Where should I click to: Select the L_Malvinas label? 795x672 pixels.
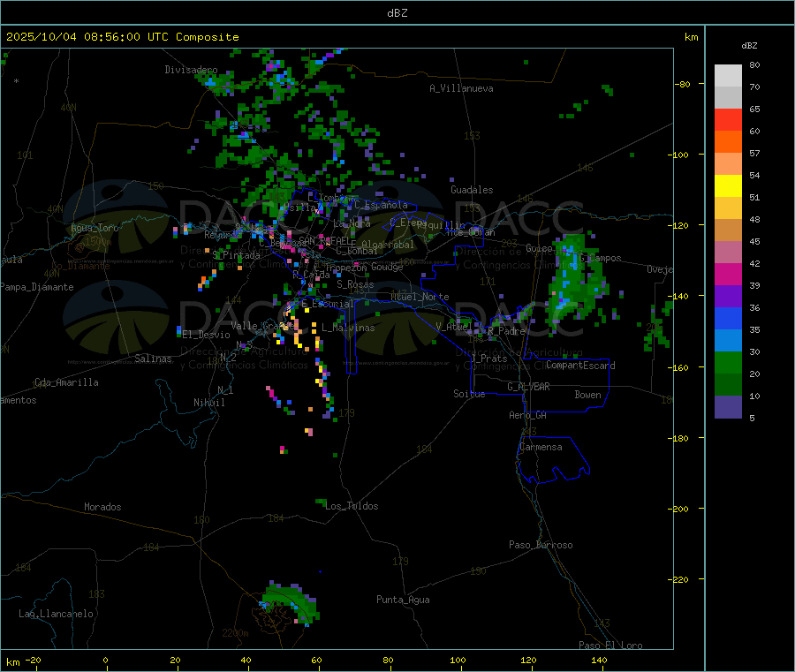click(348, 328)
